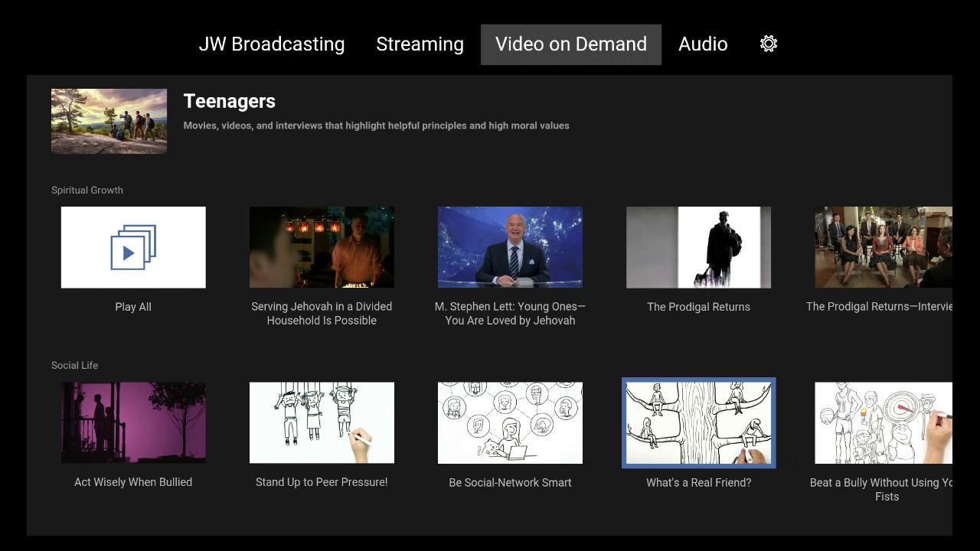The height and width of the screenshot is (551, 980).
Task: Open the Streaming tab
Action: [x=420, y=44]
